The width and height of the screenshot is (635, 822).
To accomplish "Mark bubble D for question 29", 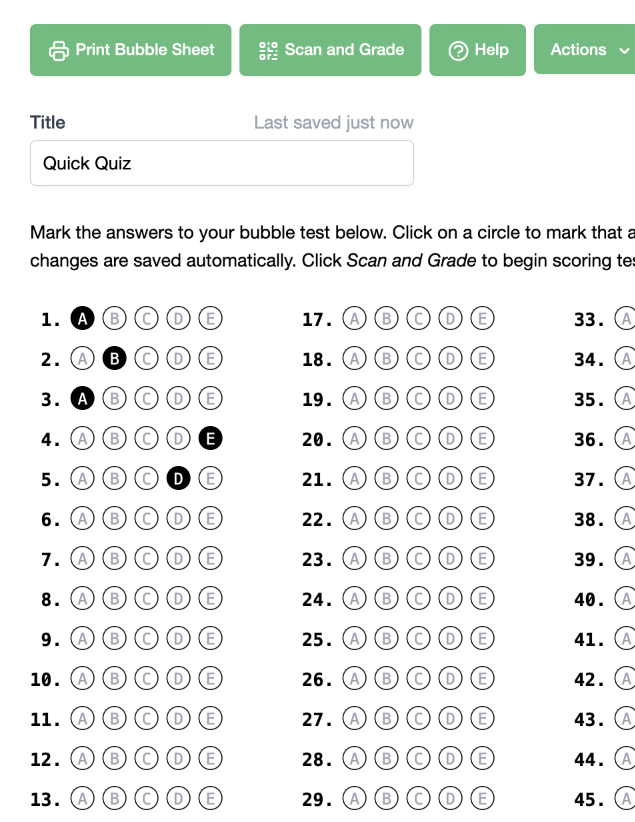I will click(450, 799).
